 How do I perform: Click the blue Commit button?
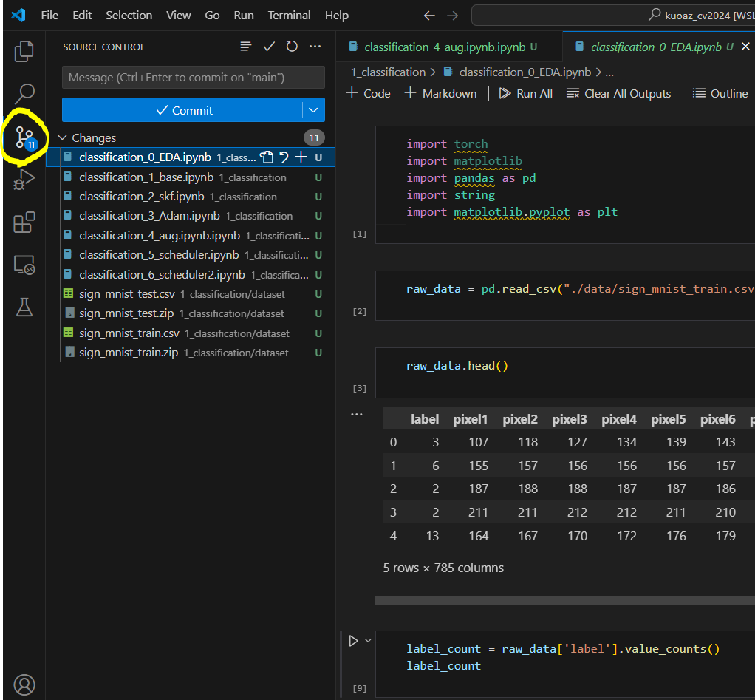(x=183, y=110)
